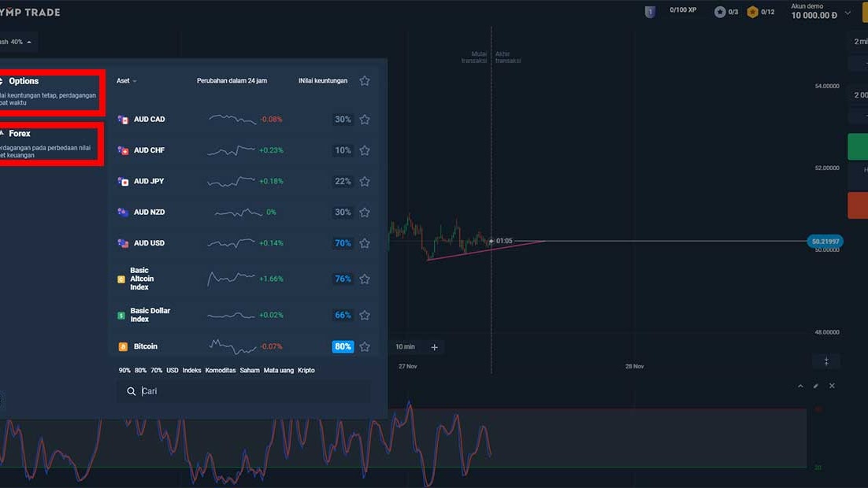Open the Forex trading mode

click(50, 144)
